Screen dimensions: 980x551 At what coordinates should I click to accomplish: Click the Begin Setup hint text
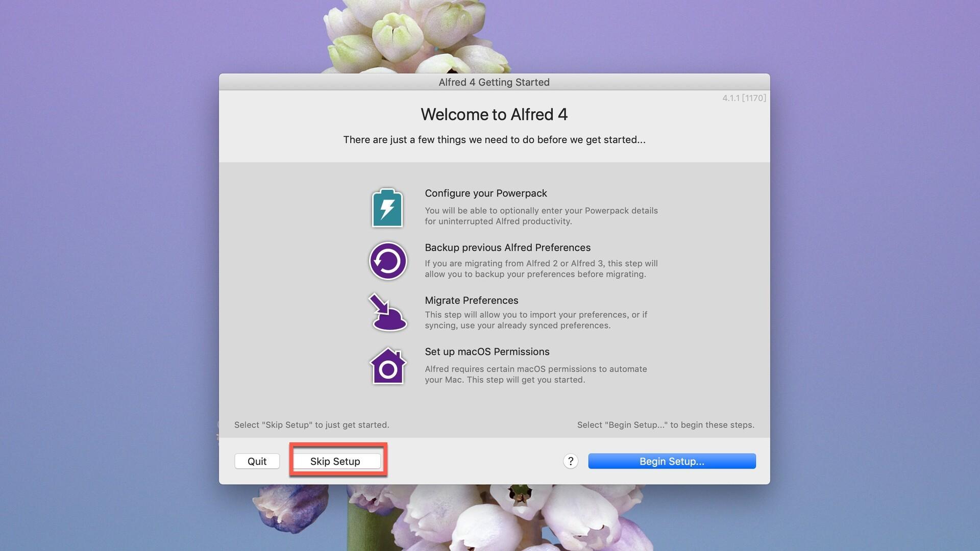(x=665, y=425)
